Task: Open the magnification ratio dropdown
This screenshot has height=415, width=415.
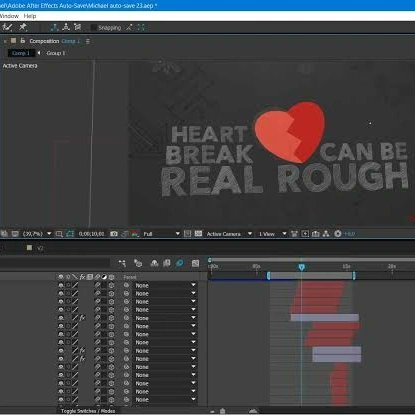Action: (37, 234)
